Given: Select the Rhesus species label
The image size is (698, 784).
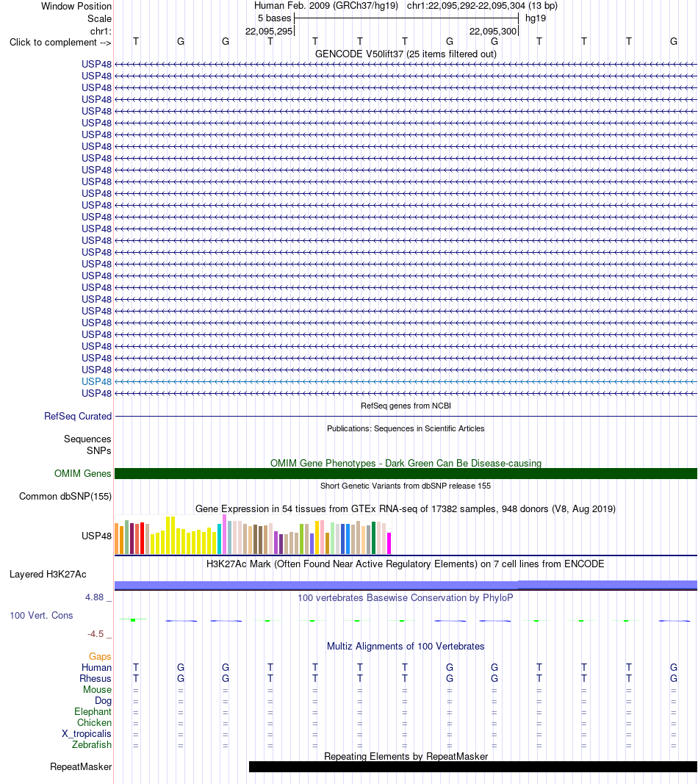Looking at the screenshot, I should click(x=96, y=678).
